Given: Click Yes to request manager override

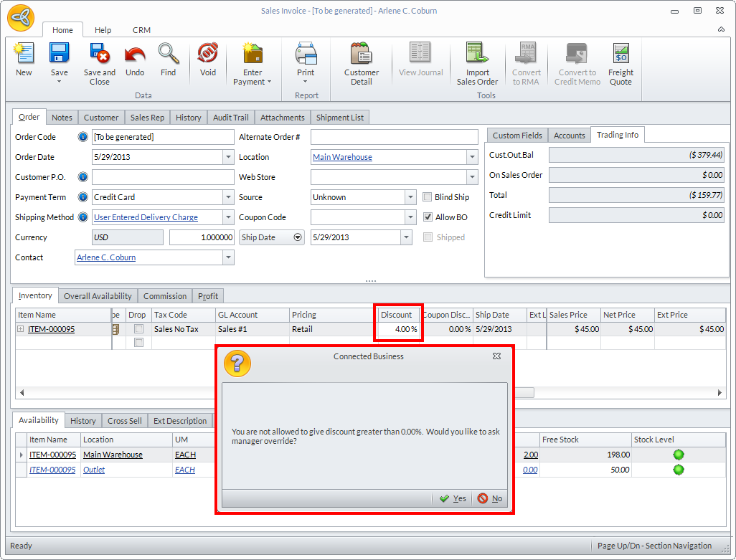Looking at the screenshot, I should click(453, 498).
